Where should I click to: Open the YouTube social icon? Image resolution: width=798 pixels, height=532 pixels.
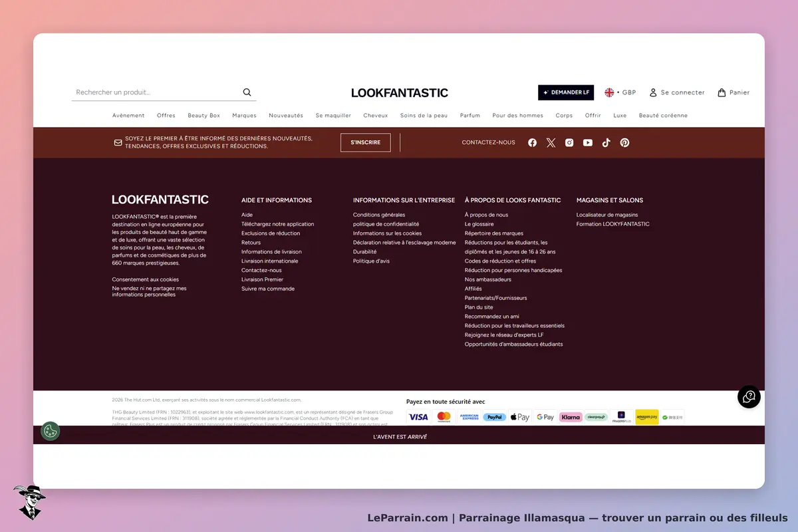tap(588, 142)
